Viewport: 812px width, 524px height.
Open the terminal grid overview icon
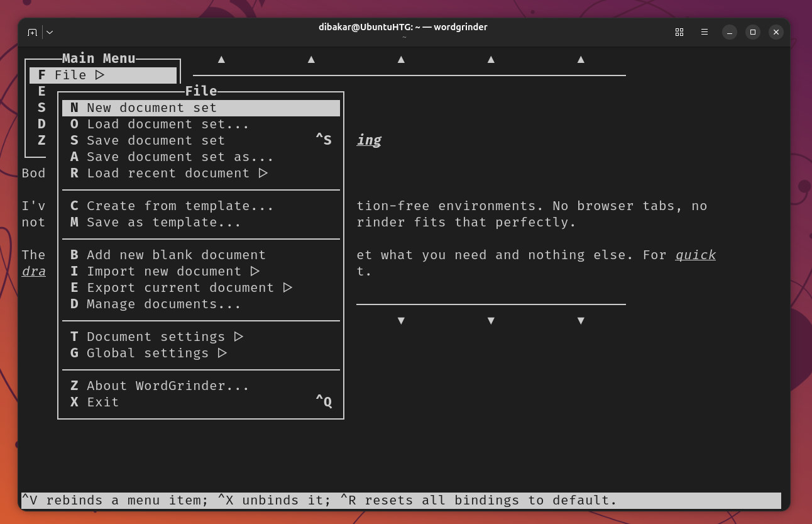[x=679, y=32]
